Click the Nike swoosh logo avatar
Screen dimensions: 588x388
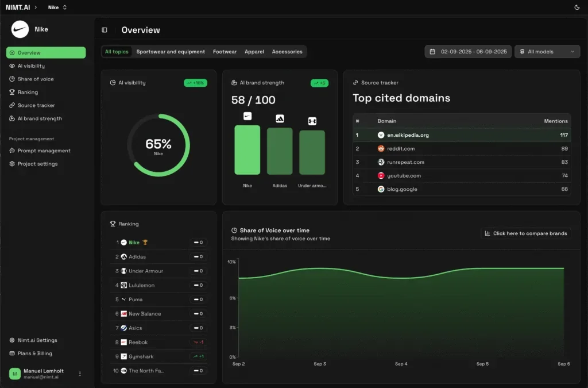pos(18,29)
